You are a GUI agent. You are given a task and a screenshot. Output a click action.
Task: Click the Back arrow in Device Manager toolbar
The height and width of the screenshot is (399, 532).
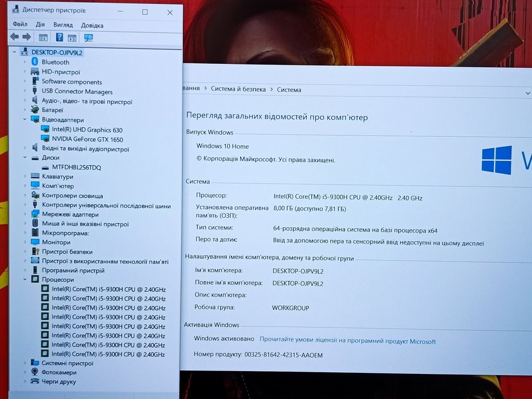tap(15, 36)
